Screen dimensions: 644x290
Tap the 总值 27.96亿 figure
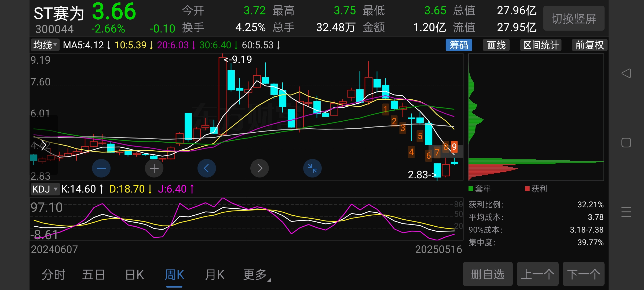pyautogui.click(x=517, y=11)
